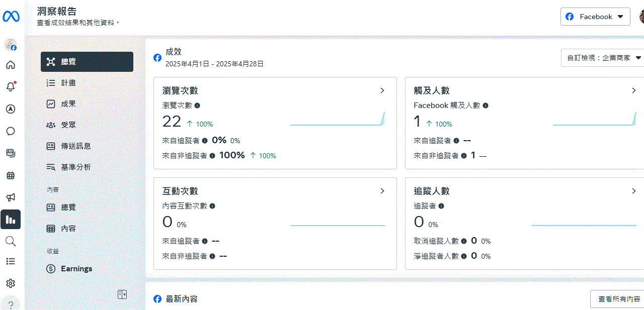This screenshot has width=644, height=310.
Task: Click info icon next to 瀏覽次數 metric
Action: (x=197, y=106)
